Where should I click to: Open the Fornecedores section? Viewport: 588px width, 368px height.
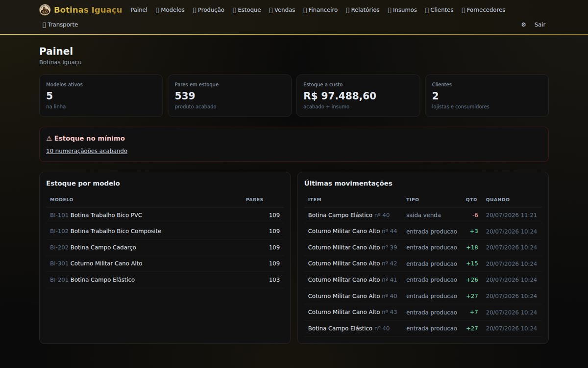point(484,10)
